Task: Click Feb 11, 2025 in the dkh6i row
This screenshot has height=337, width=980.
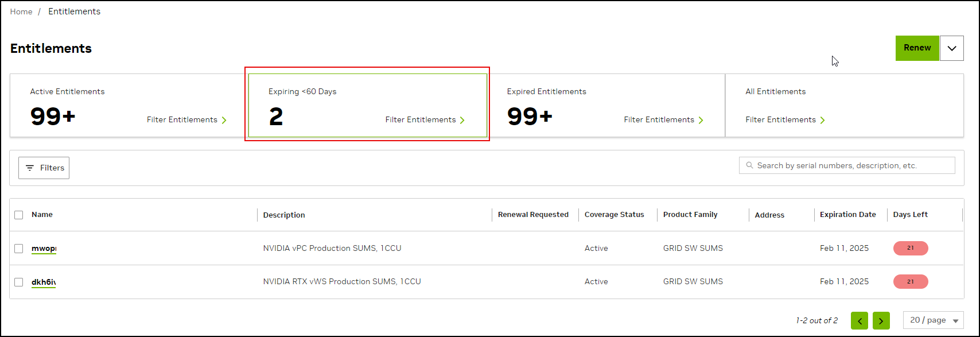Action: pyautogui.click(x=844, y=281)
